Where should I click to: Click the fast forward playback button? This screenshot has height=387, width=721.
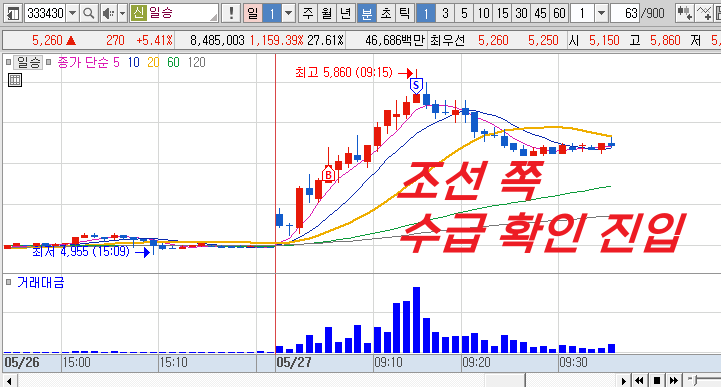point(674,381)
